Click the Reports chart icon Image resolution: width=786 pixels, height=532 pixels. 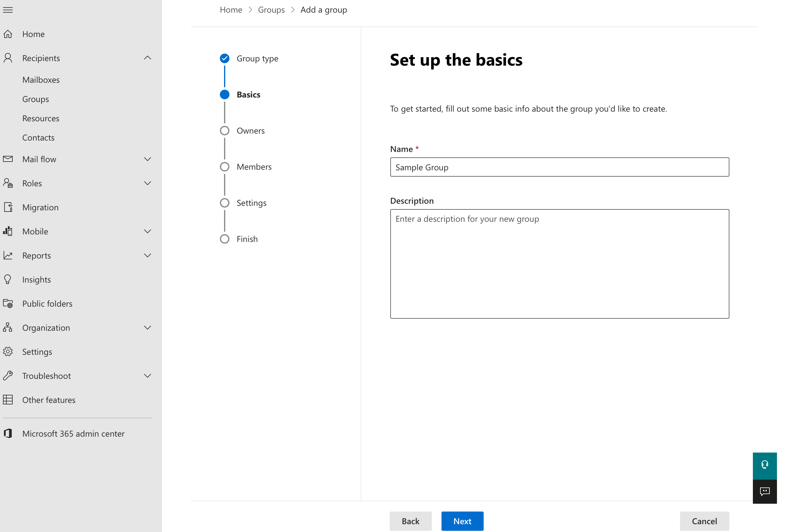click(8, 255)
